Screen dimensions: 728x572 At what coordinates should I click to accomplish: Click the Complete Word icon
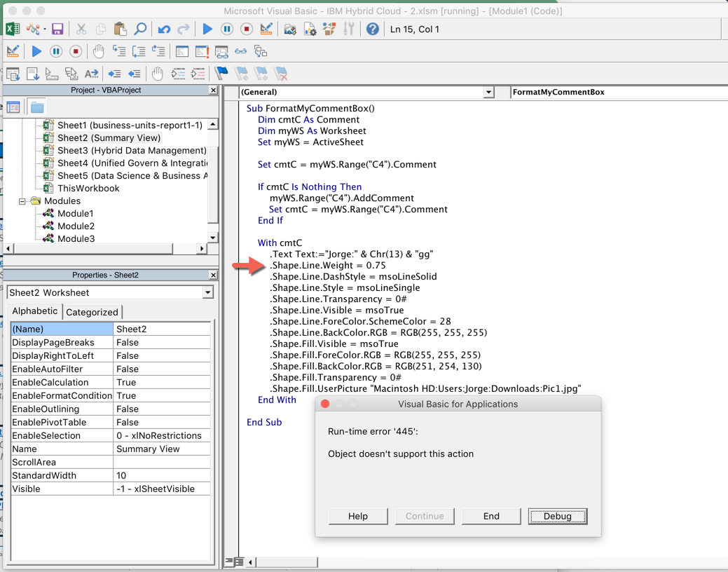91,74
